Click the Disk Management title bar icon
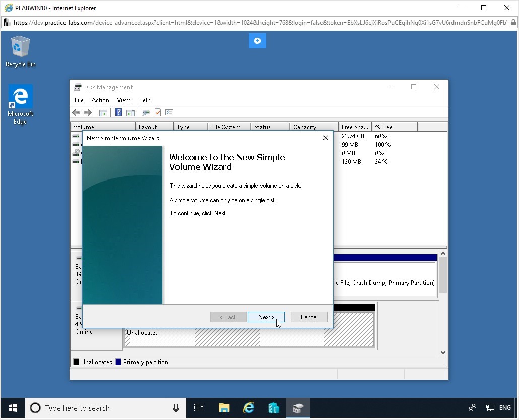 click(78, 87)
